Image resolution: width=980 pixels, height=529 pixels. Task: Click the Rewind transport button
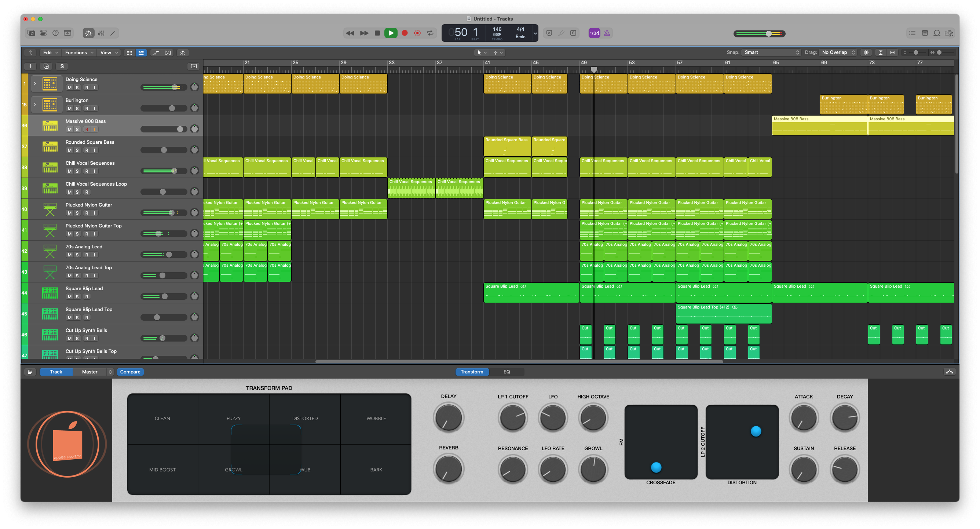pyautogui.click(x=350, y=33)
